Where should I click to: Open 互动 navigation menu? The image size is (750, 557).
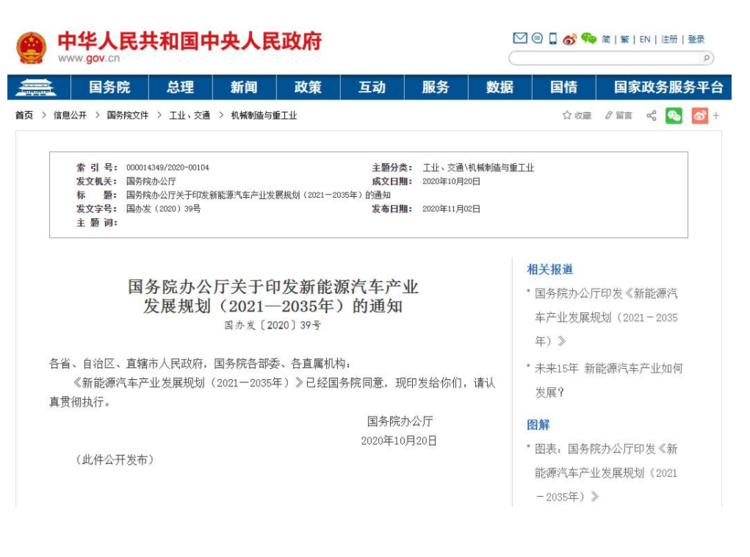point(372,87)
